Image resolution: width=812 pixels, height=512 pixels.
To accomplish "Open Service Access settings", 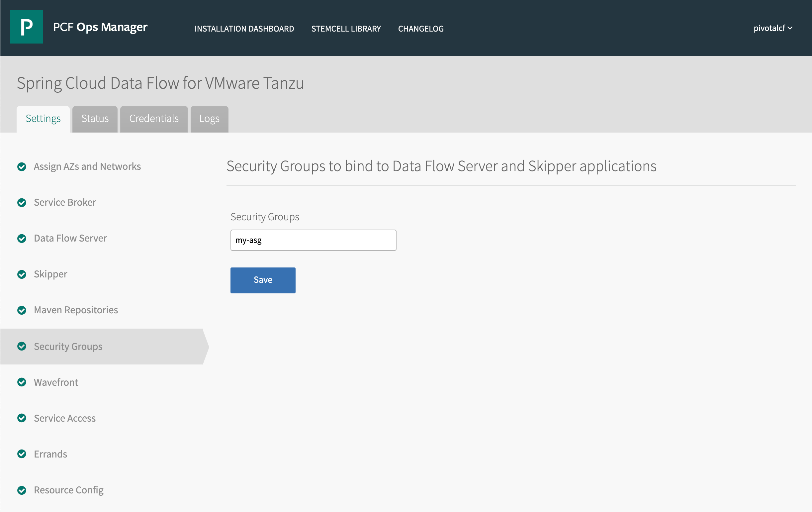I will 65,418.
